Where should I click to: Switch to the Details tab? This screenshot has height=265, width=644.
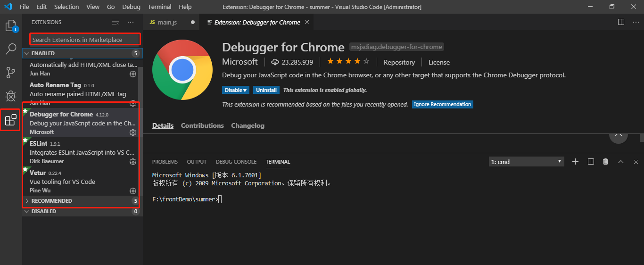[163, 125]
